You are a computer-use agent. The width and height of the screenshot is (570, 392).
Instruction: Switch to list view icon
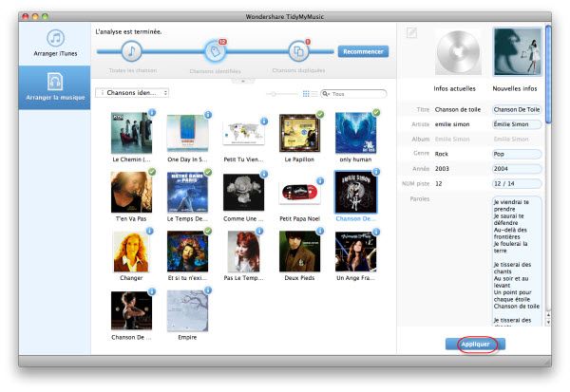(x=314, y=94)
